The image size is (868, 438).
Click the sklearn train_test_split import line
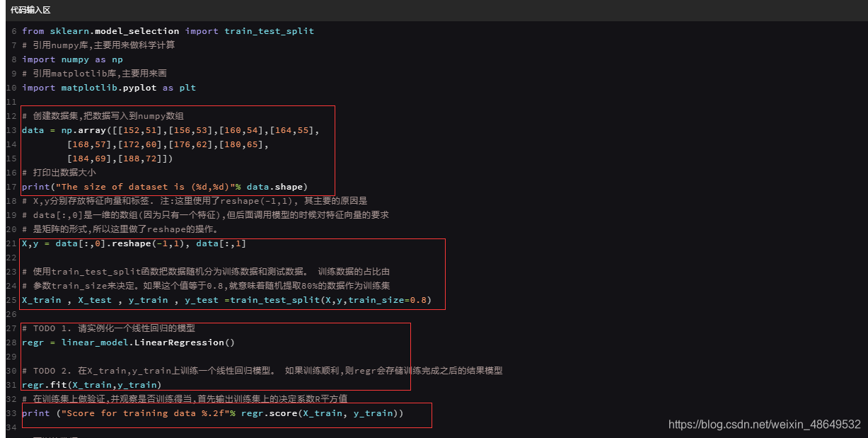(x=168, y=31)
